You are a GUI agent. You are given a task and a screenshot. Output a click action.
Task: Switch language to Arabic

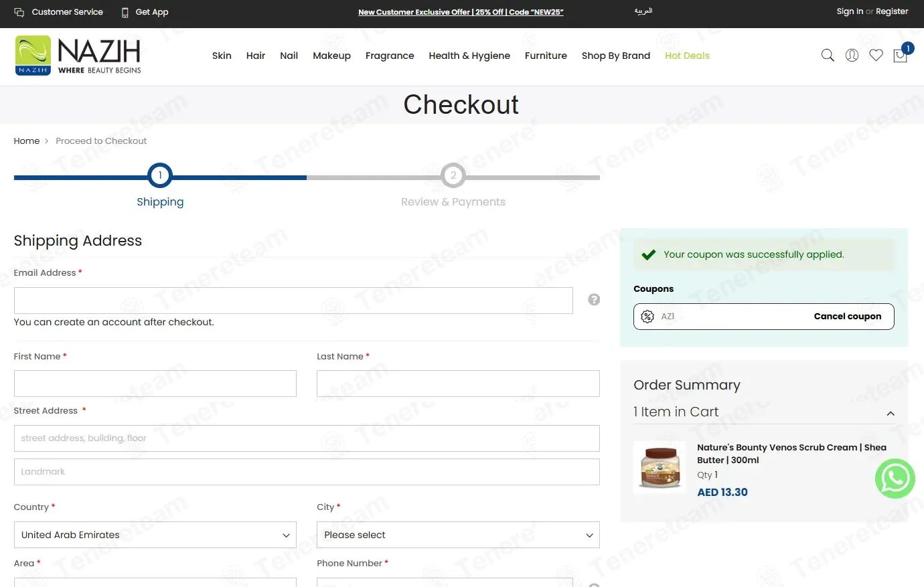(643, 11)
